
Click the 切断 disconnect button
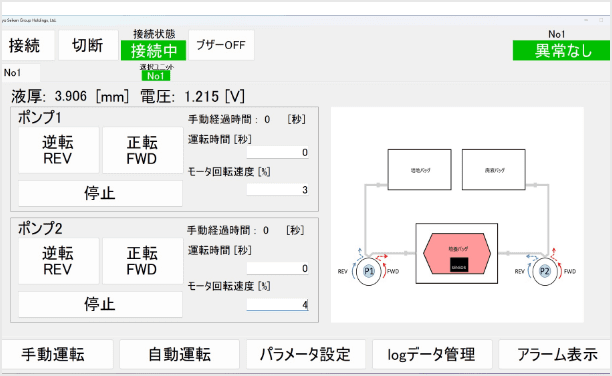tap(88, 45)
